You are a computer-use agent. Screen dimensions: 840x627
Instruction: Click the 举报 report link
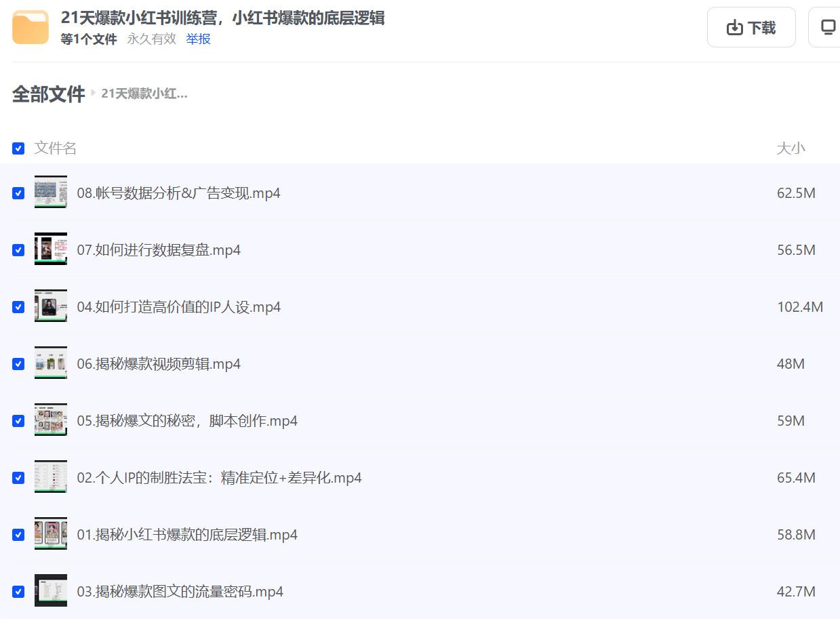[198, 39]
